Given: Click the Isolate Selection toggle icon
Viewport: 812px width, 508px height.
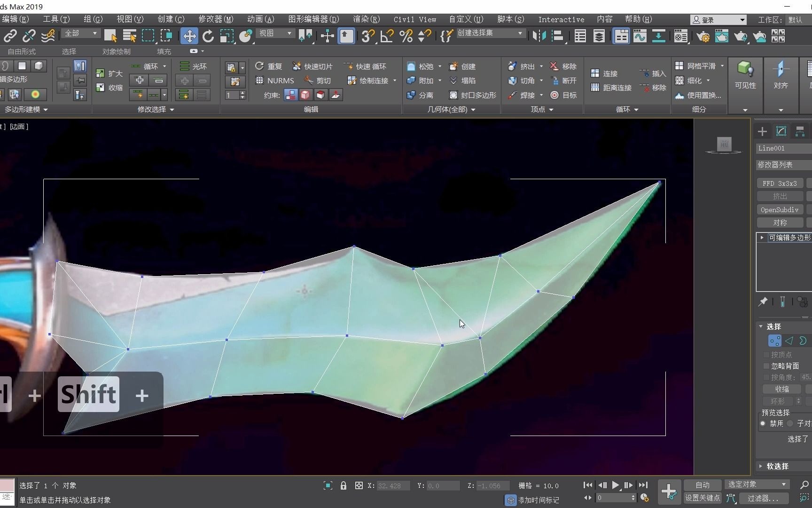Looking at the screenshot, I should pos(328,485).
